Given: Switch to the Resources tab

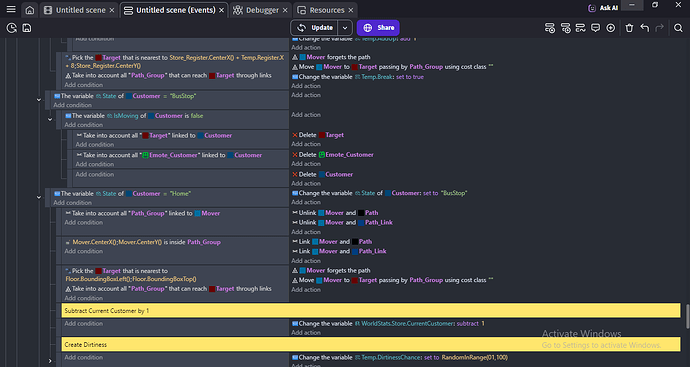Looking at the screenshot, I should pyautogui.click(x=327, y=10).
